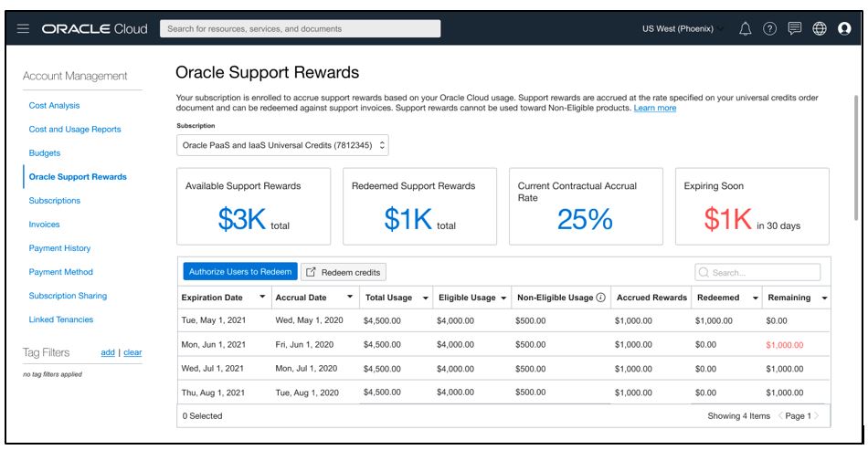Viewport: 868px width, 450px height.
Task: Click the page vertical scrollbar
Action: point(857,158)
